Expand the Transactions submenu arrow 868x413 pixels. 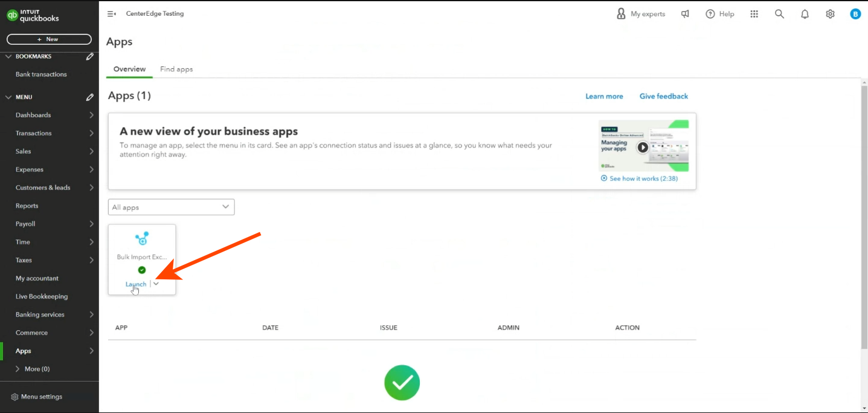point(91,133)
